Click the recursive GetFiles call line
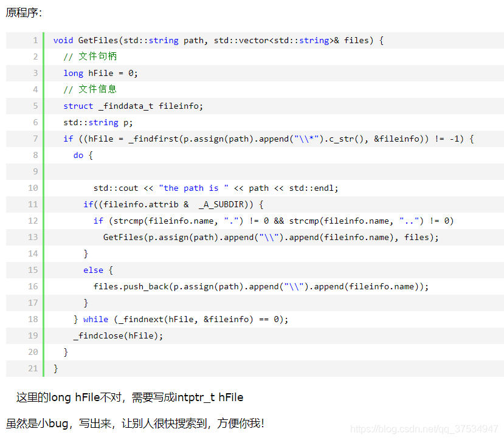Viewport: 504px width, 440px height. point(271,237)
